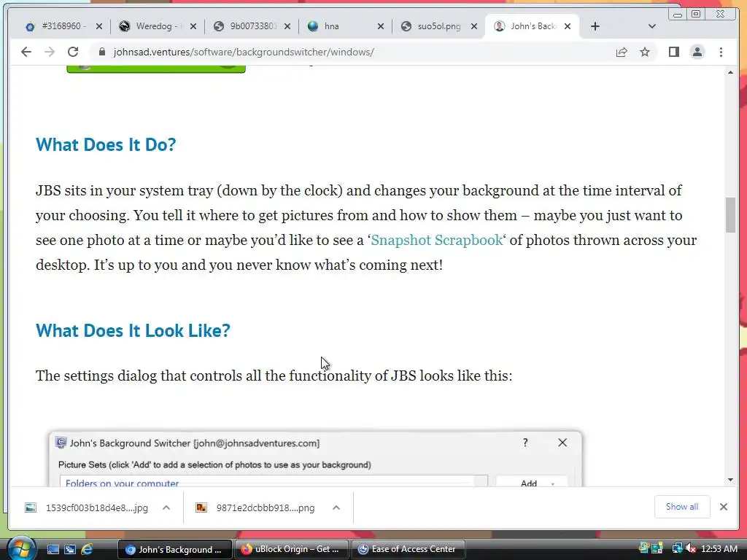Image resolution: width=747 pixels, height=560 pixels.
Task: Click the page scroll-down arrow
Action: (730, 480)
